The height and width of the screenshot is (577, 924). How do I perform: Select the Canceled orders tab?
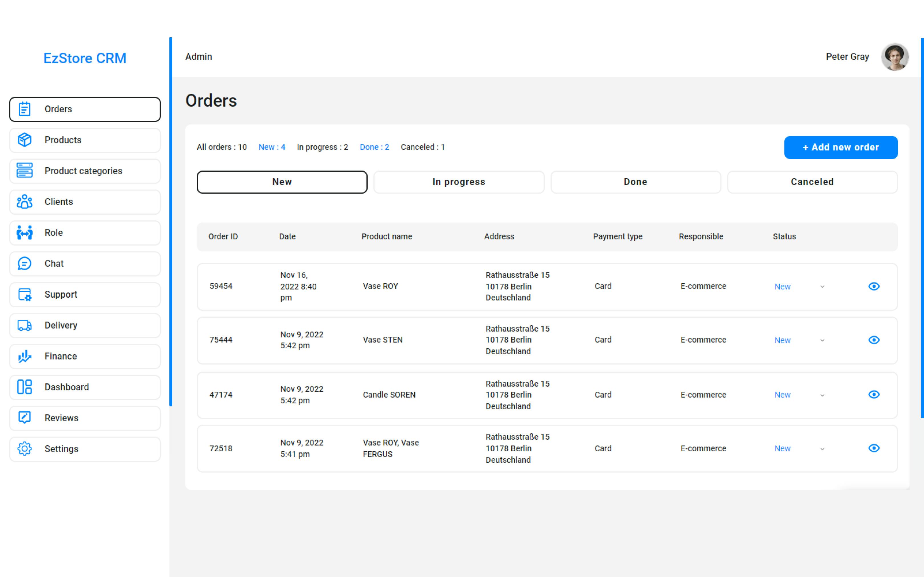coord(812,182)
